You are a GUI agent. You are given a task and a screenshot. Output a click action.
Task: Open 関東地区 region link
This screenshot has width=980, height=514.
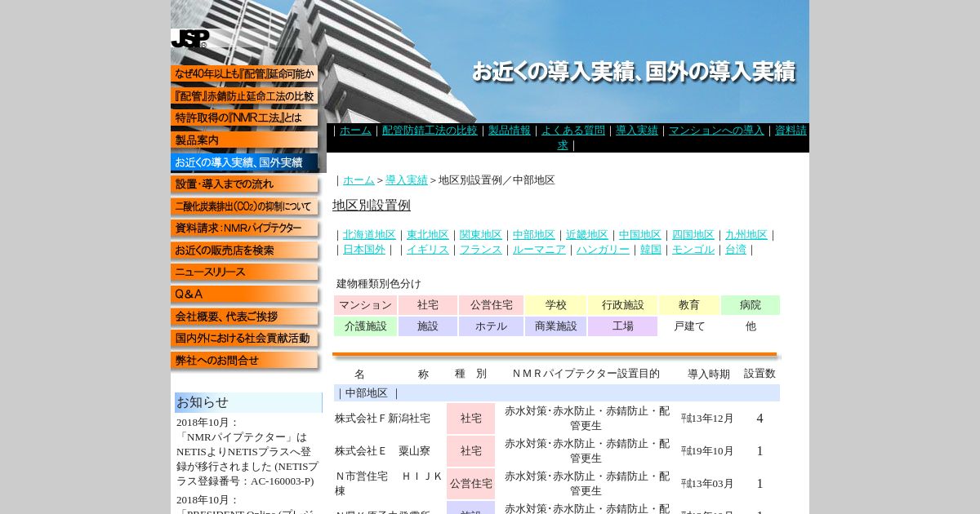click(x=481, y=235)
